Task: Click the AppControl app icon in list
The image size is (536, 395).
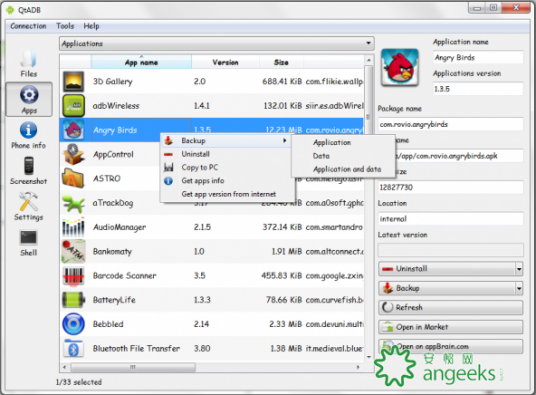Action: point(73,154)
